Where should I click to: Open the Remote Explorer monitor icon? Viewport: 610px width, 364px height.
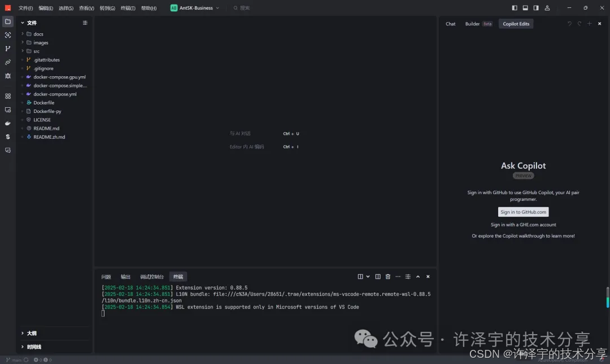pos(8,109)
